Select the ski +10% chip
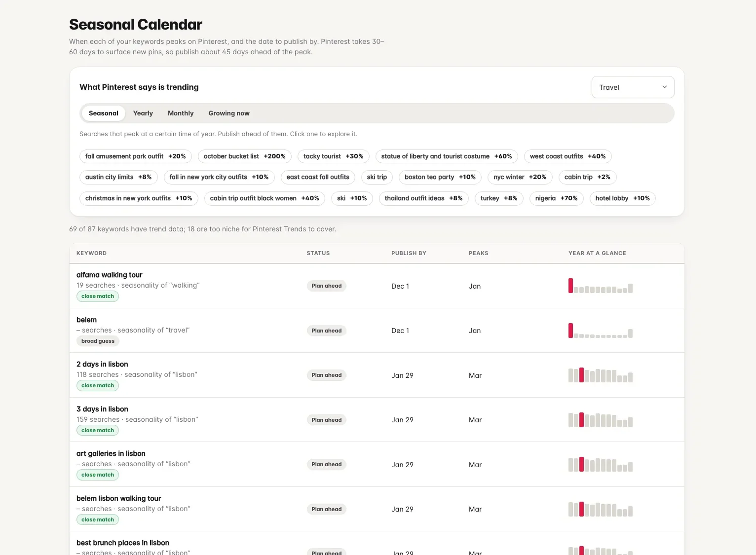Viewport: 756px width, 555px height. pyautogui.click(x=352, y=198)
